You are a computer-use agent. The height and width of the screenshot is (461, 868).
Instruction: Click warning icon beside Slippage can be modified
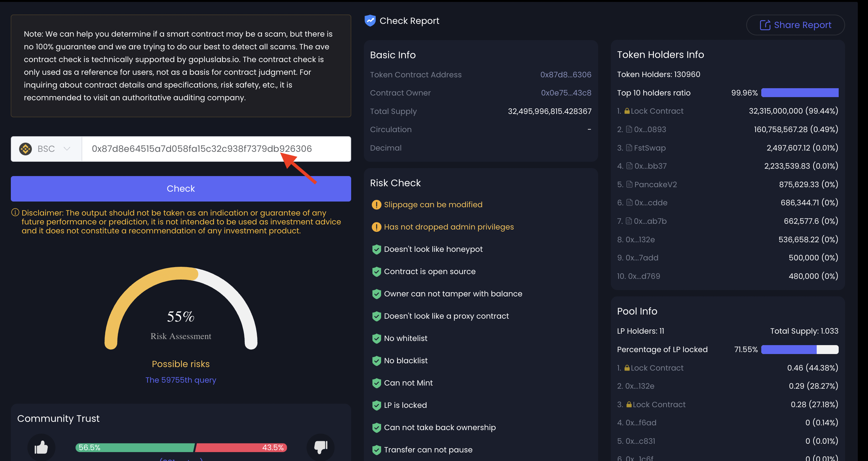tap(376, 205)
